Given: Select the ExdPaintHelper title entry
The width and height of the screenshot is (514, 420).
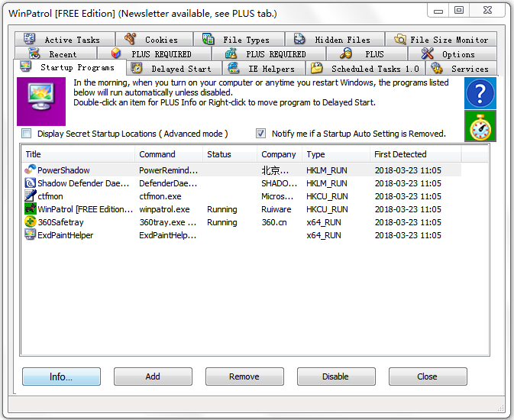Looking at the screenshot, I should [x=66, y=235].
